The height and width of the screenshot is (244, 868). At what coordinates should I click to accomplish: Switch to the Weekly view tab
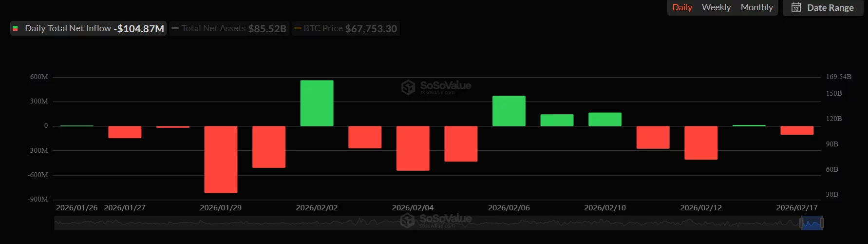pos(716,7)
